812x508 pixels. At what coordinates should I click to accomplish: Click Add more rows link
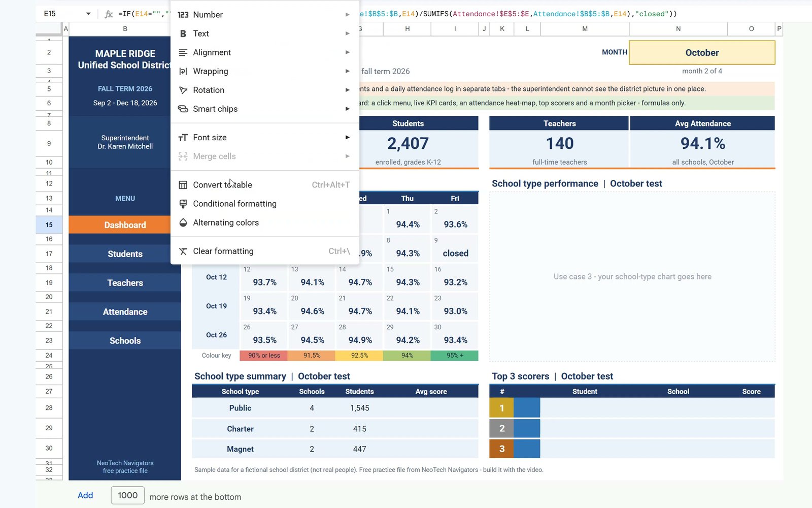[85, 495]
